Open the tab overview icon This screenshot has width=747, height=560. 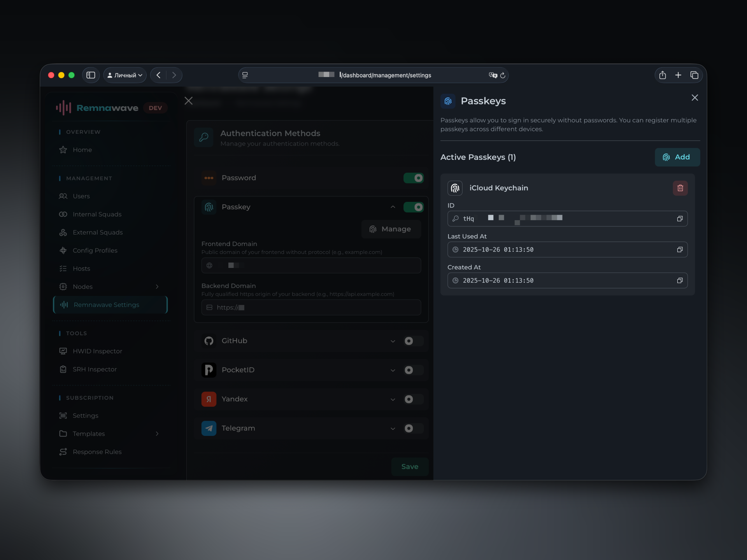pos(694,75)
